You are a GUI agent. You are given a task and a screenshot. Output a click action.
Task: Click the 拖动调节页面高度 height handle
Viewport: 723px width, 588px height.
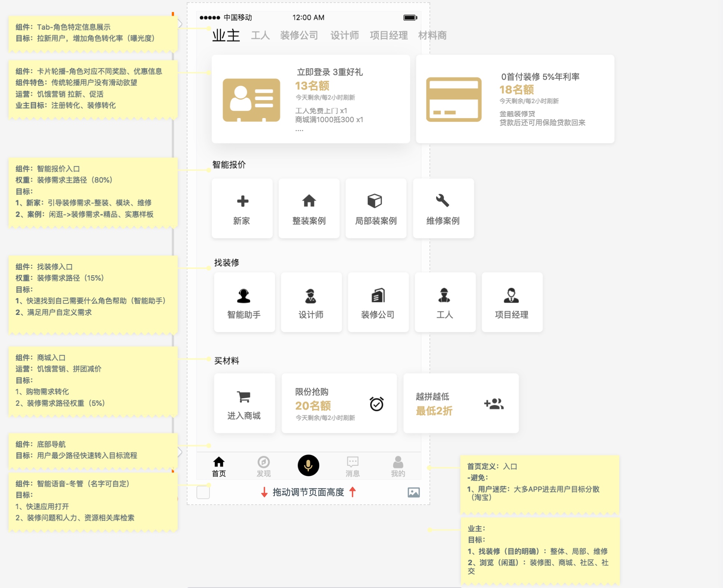tap(308, 492)
